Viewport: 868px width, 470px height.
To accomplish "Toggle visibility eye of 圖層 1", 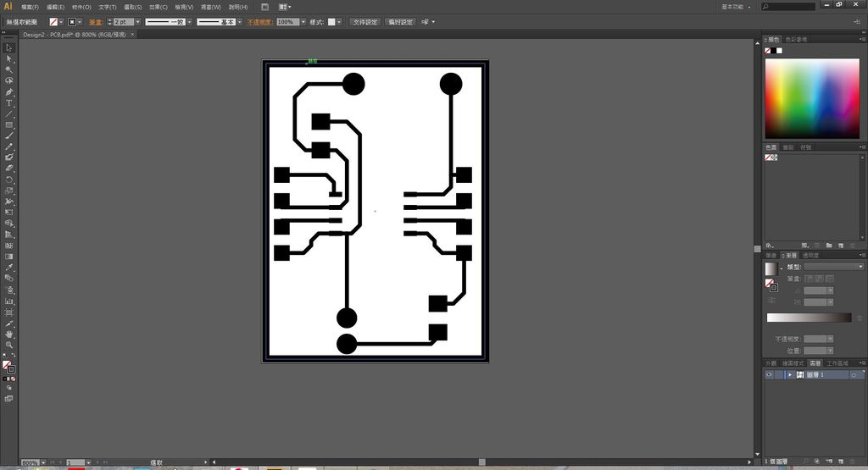I will (769, 375).
